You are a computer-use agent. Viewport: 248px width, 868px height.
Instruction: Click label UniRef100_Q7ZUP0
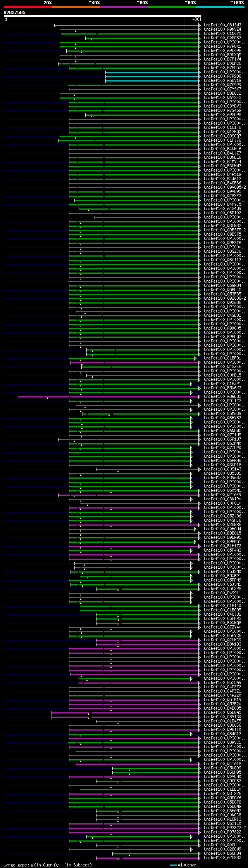[222, 448]
